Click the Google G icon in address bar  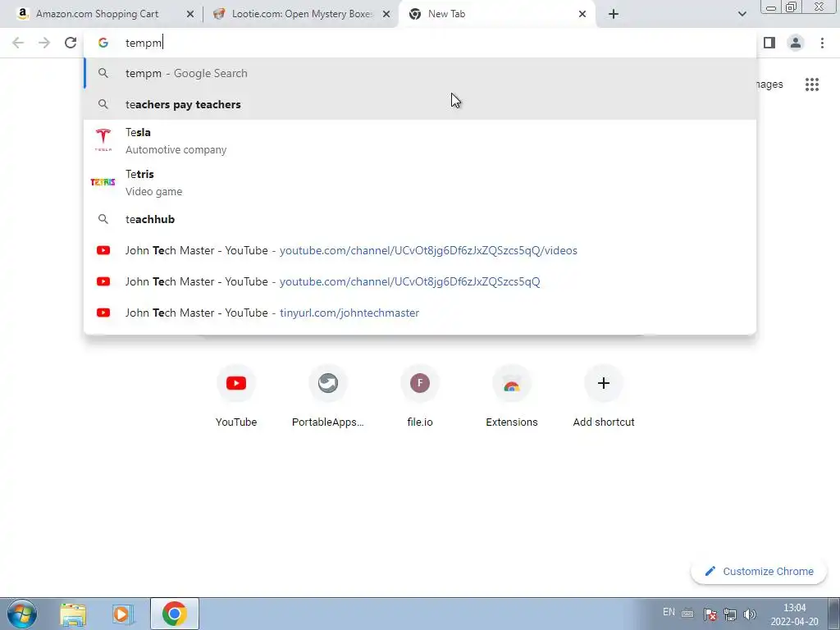pyautogui.click(x=103, y=43)
